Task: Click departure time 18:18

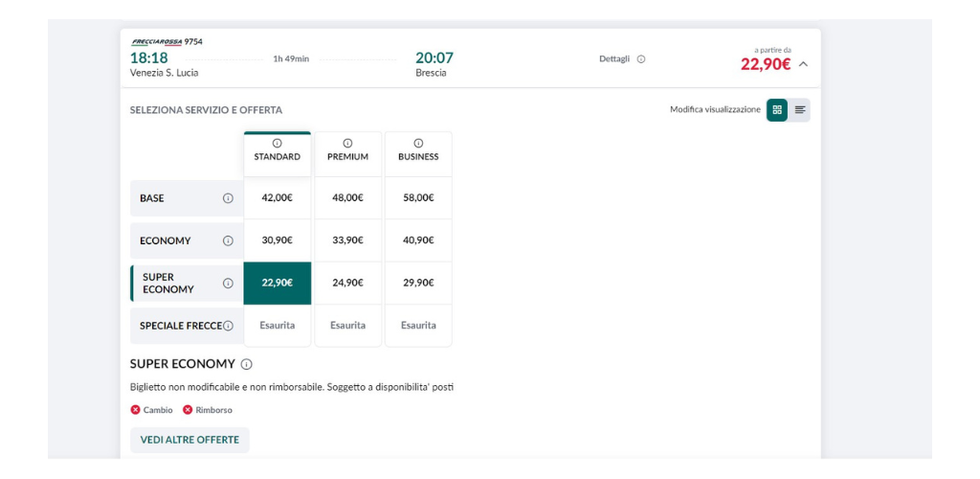Action: tap(148, 58)
